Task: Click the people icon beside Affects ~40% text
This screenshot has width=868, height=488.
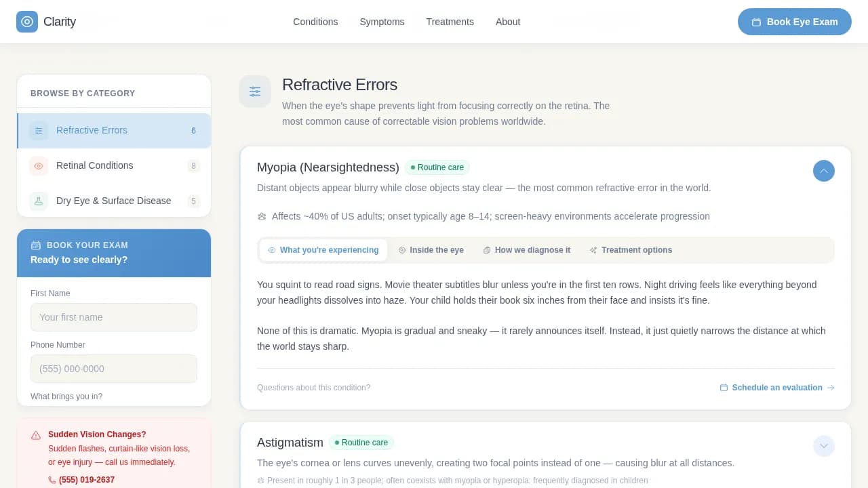Action: (x=262, y=217)
